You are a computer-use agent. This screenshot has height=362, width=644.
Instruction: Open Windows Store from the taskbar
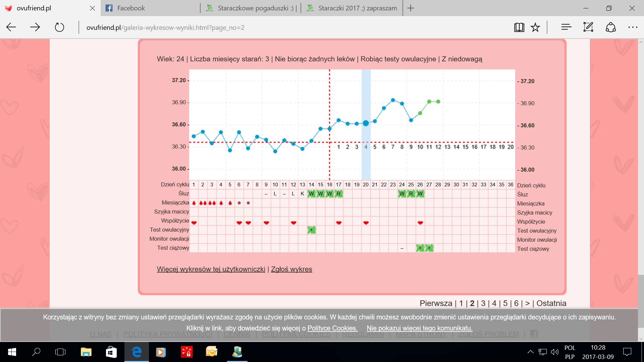coord(111,352)
